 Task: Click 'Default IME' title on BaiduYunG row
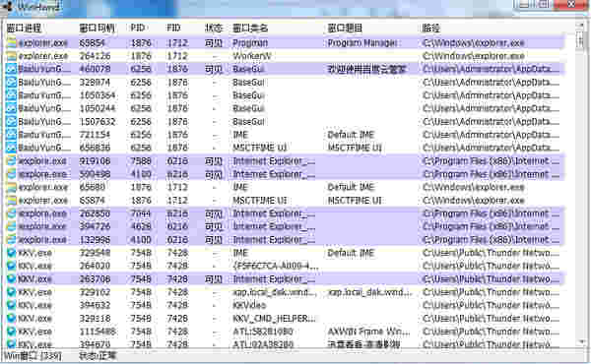point(351,135)
